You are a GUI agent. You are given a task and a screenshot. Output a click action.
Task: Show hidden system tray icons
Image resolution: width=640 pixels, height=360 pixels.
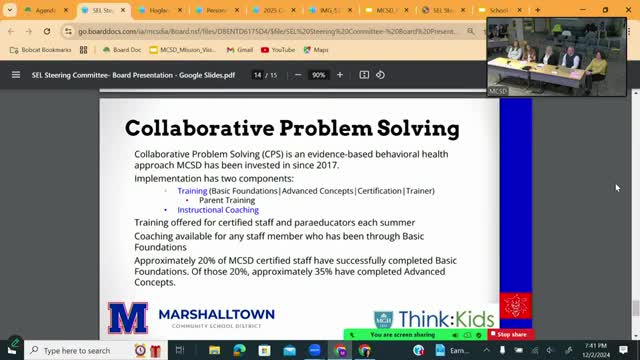point(487,351)
